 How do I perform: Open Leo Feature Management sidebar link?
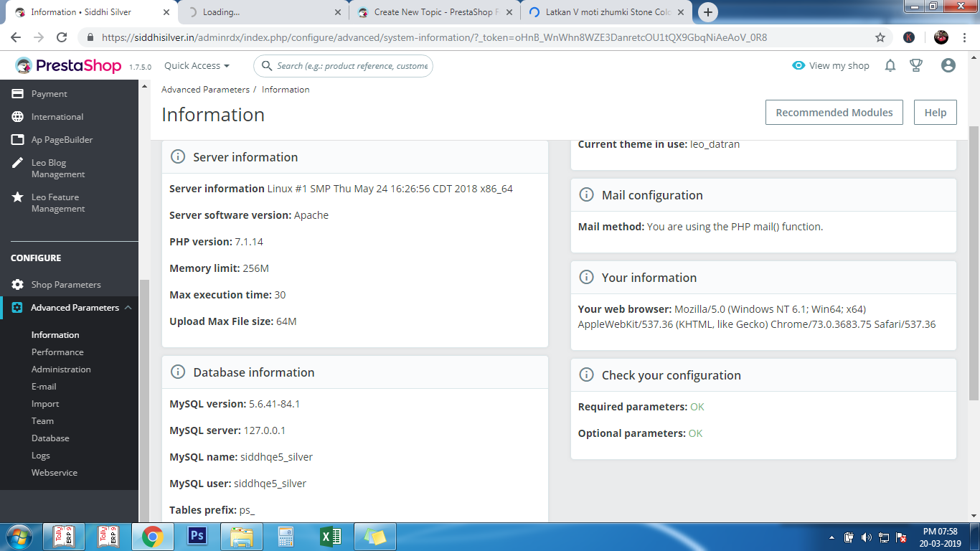pos(58,203)
